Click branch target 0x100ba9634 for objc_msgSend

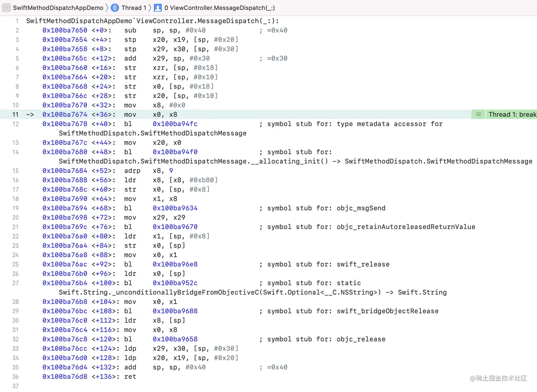(175, 208)
